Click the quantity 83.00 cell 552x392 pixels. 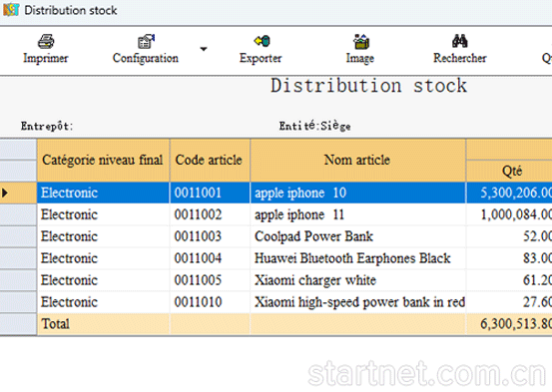click(x=509, y=258)
